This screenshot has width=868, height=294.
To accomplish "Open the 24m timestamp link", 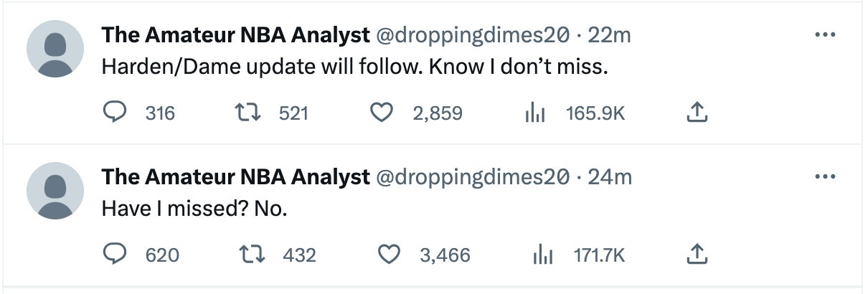I will (x=610, y=176).
